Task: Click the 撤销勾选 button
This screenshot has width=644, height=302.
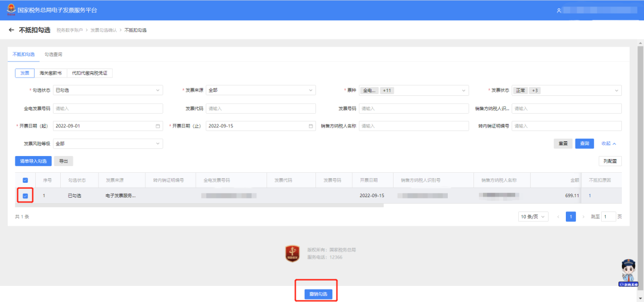Action: pyautogui.click(x=317, y=294)
